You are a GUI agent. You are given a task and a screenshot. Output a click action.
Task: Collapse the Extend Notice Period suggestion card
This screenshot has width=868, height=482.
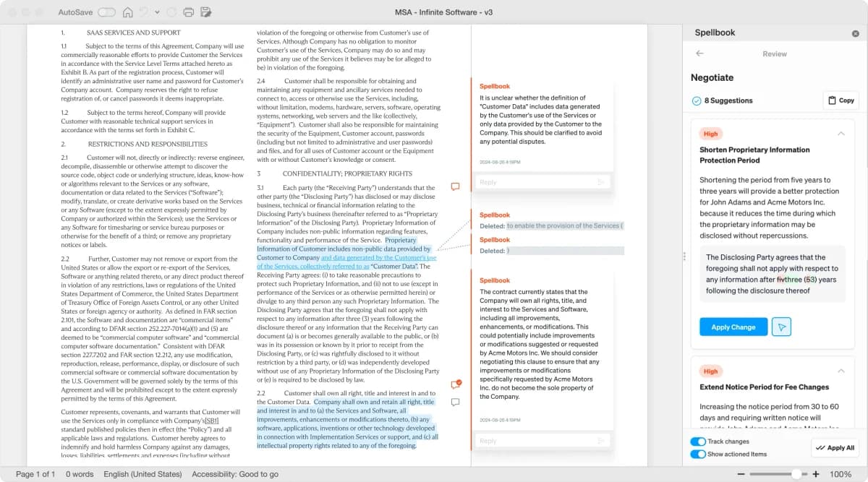coord(841,371)
